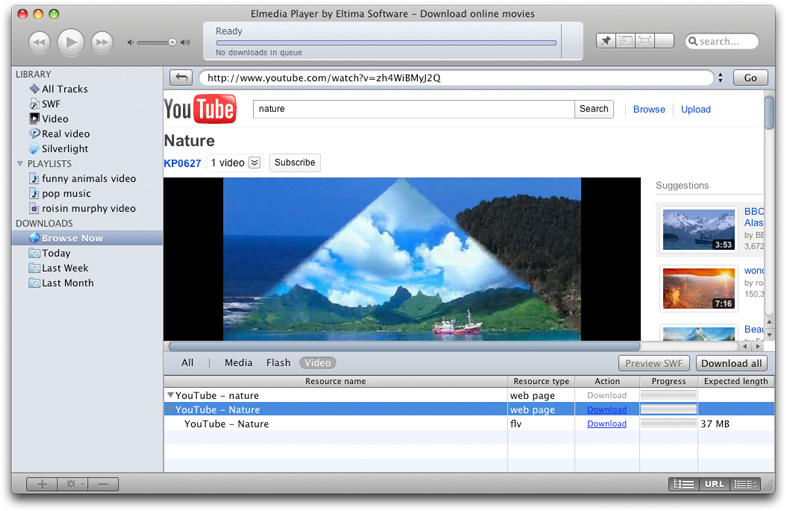The height and width of the screenshot is (511, 786).
Task: Click the full screen toolbar icon
Action: (645, 41)
